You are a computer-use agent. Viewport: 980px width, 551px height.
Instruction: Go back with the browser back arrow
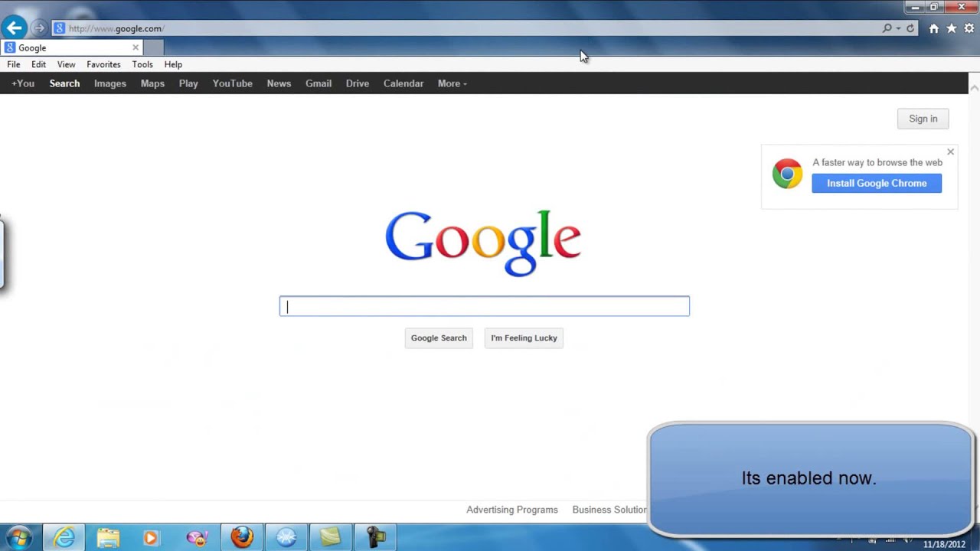[x=14, y=28]
